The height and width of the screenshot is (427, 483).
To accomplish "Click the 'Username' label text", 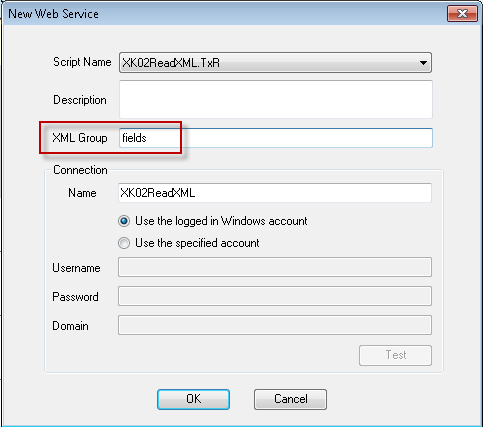I will point(76,268).
